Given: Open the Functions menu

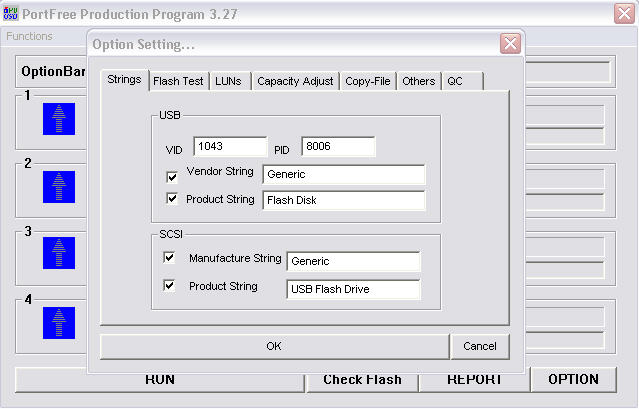Looking at the screenshot, I should coord(29,36).
